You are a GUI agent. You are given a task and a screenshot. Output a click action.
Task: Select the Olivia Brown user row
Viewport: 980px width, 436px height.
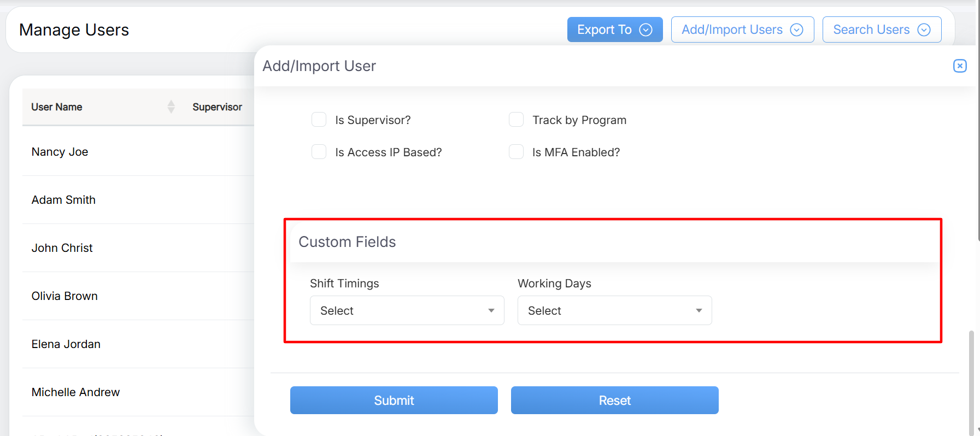tap(64, 296)
